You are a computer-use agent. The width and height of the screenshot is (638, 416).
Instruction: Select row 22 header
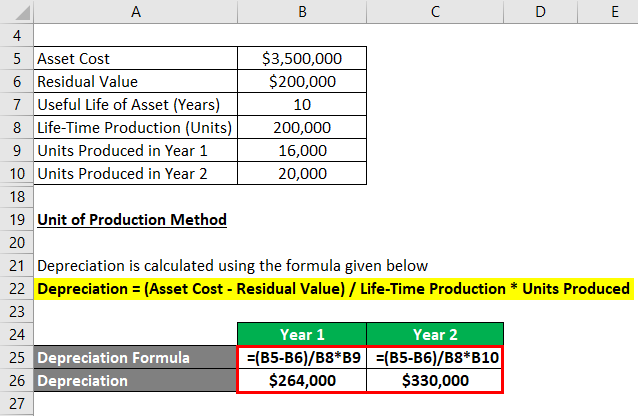pyautogui.click(x=17, y=289)
